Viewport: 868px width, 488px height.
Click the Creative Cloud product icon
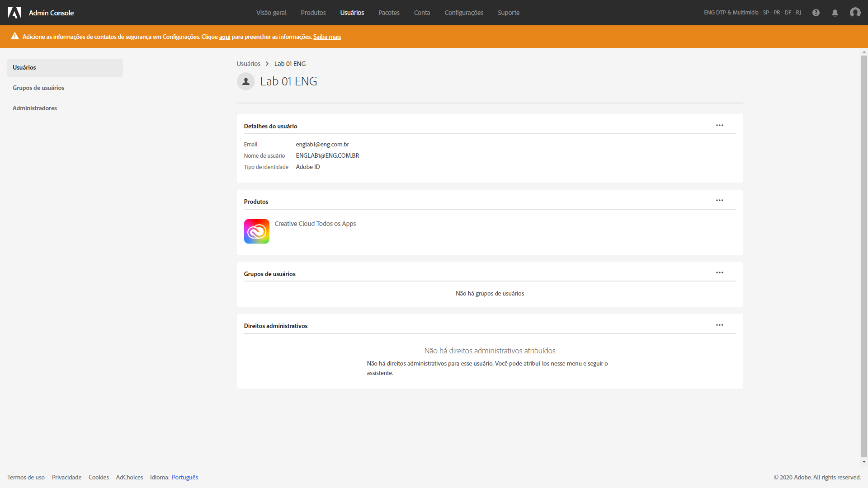click(x=257, y=231)
